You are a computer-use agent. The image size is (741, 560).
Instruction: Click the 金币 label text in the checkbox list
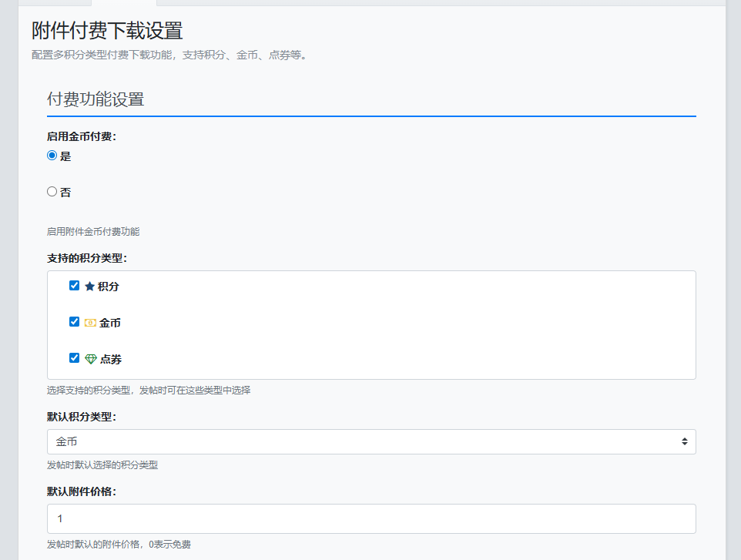[x=110, y=323]
